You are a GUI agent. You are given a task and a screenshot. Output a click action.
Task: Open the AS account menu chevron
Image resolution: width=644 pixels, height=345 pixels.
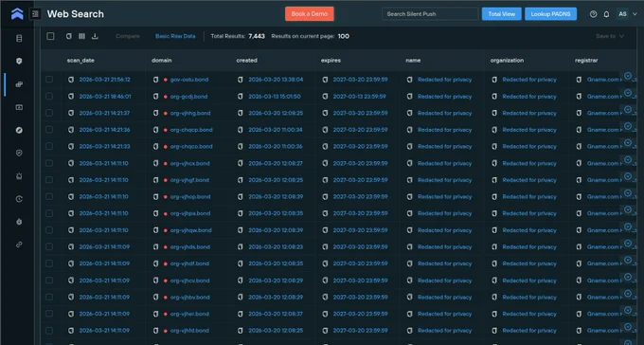[635, 14]
